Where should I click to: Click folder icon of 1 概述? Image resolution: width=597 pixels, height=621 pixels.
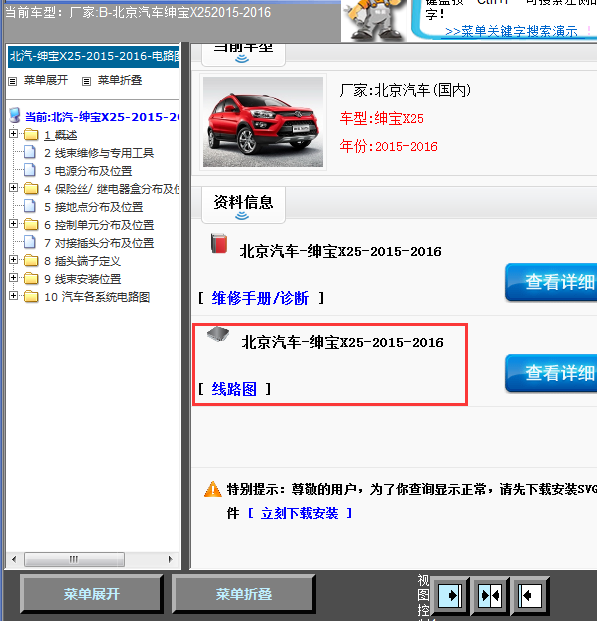click(31, 135)
